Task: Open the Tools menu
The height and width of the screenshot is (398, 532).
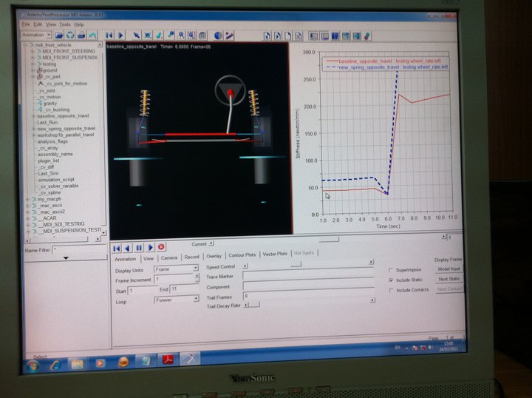Action: tap(65, 24)
